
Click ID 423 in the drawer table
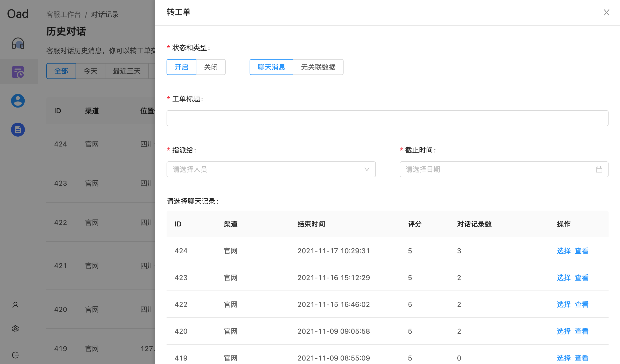(x=181, y=278)
